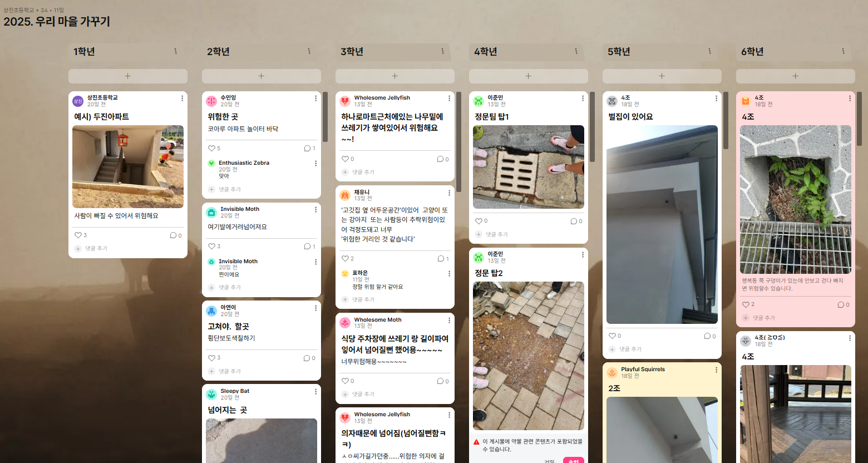Open the 4학년 column options menu
This screenshot has width=868, height=463.
pyautogui.click(x=576, y=51)
